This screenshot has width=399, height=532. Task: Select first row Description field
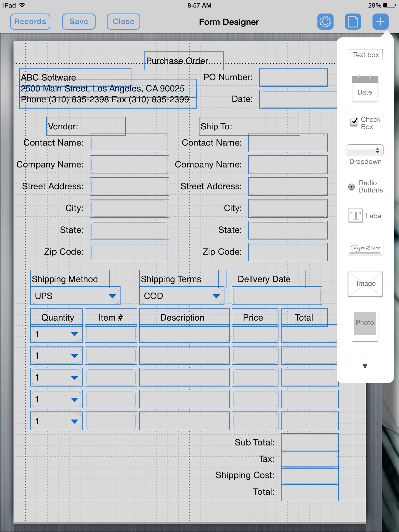tap(184, 334)
